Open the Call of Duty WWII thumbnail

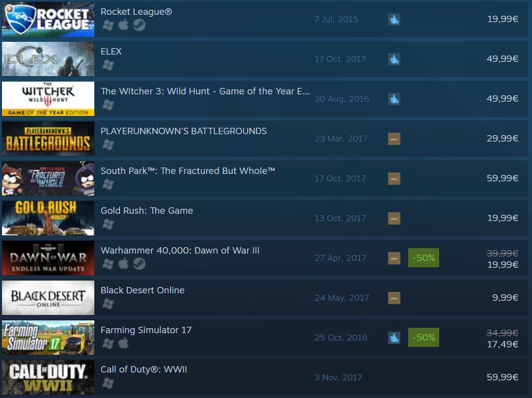click(x=48, y=377)
